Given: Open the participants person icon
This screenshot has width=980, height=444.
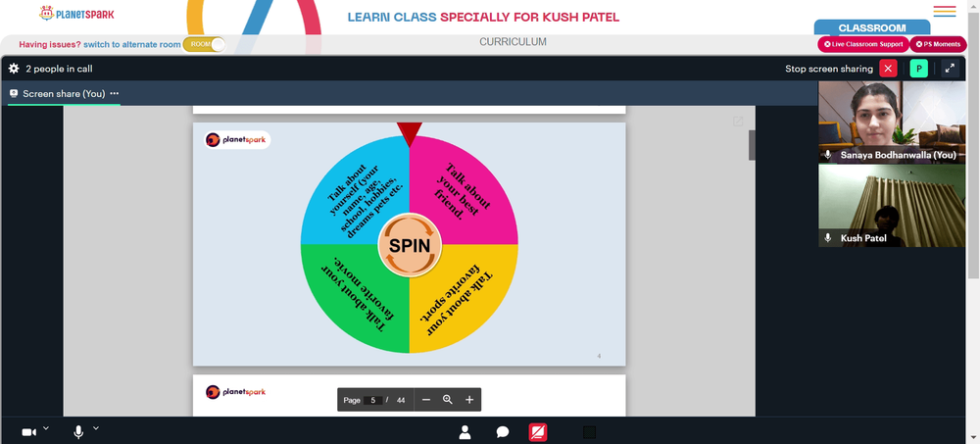Looking at the screenshot, I should point(465,432).
